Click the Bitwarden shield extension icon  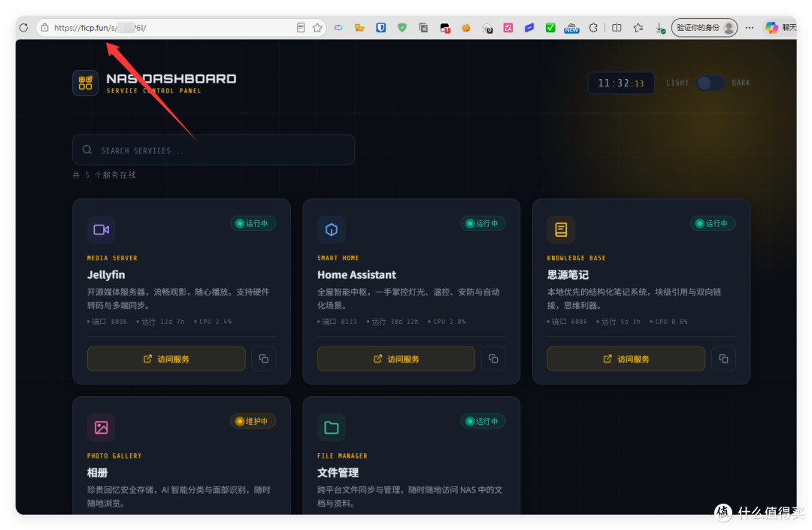(380, 28)
